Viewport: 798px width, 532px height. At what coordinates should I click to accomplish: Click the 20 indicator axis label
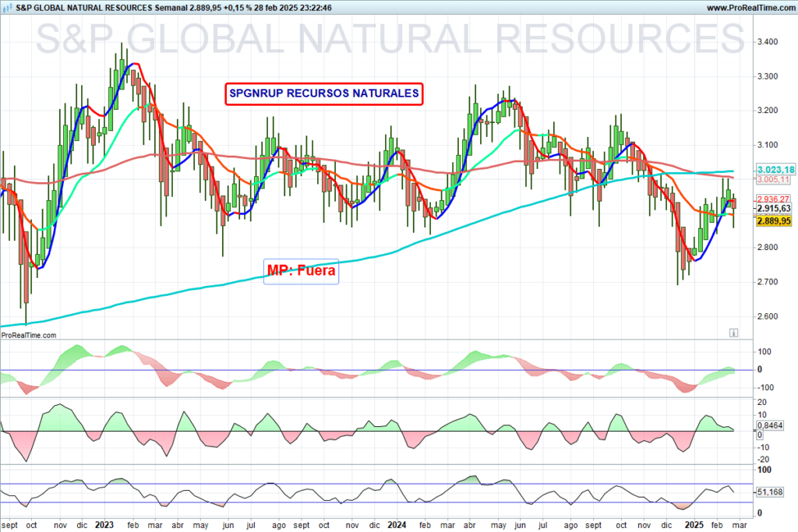(762, 402)
